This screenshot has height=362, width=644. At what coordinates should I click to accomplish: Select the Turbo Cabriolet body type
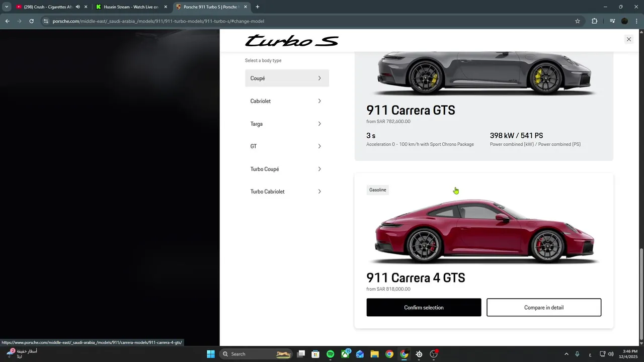(x=287, y=192)
